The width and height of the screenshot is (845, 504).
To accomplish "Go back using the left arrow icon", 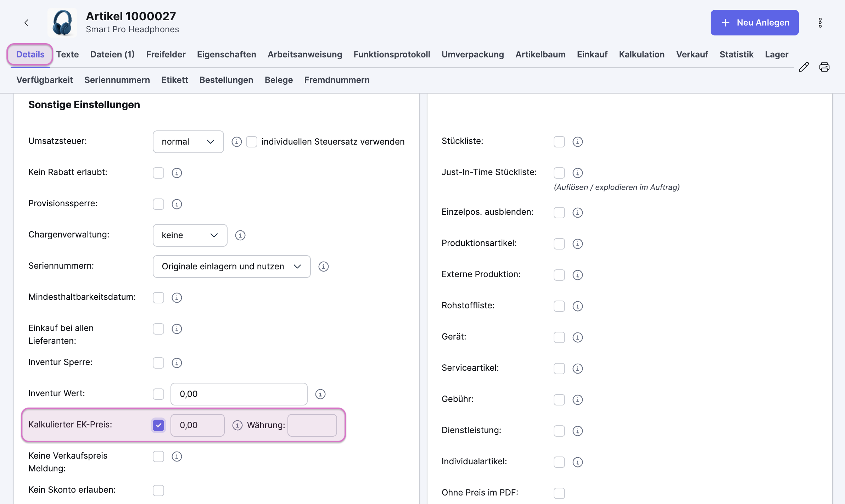I will tap(26, 23).
